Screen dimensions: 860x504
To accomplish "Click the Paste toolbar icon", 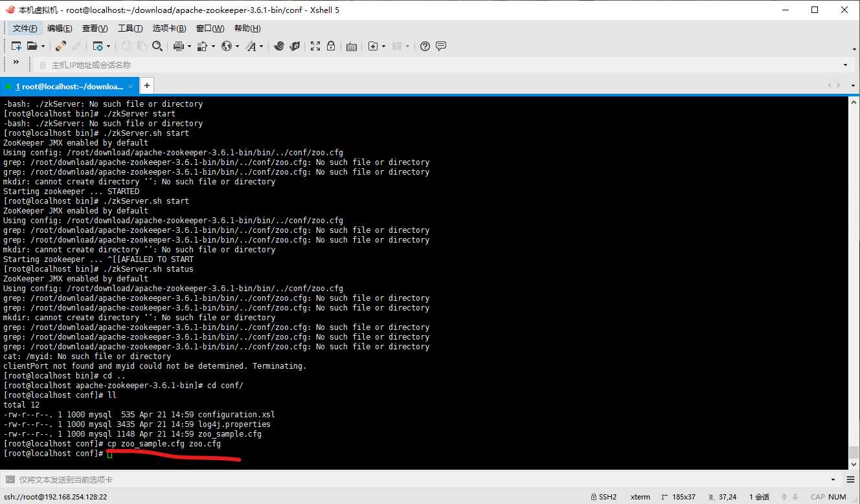I will pos(142,46).
